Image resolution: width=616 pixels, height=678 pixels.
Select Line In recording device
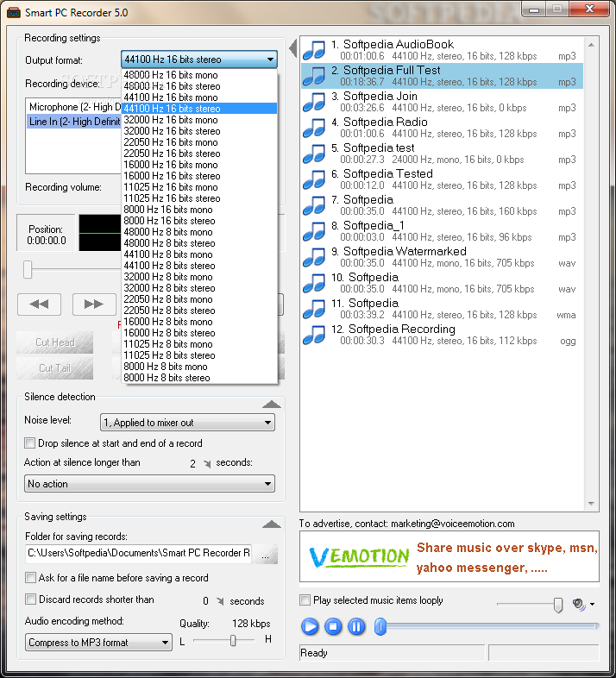74,122
